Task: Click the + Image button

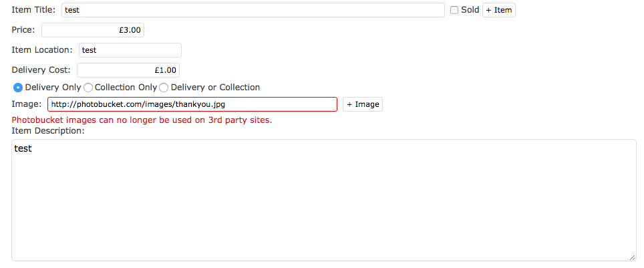Action: 363,104
